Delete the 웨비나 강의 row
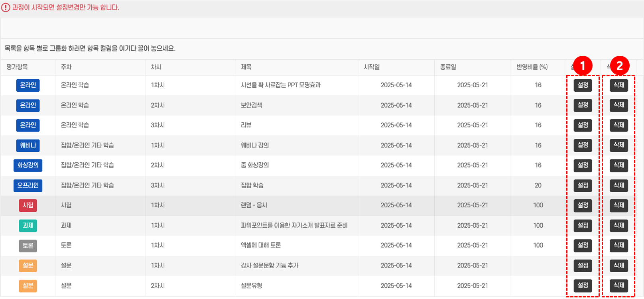Viewport: 644px width, 299px height. tap(618, 145)
